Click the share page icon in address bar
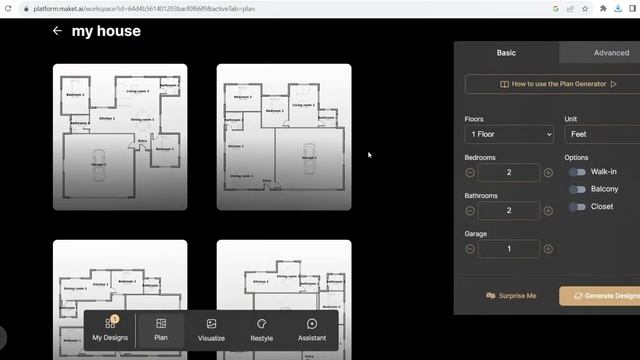640x360 pixels. pos(570,9)
